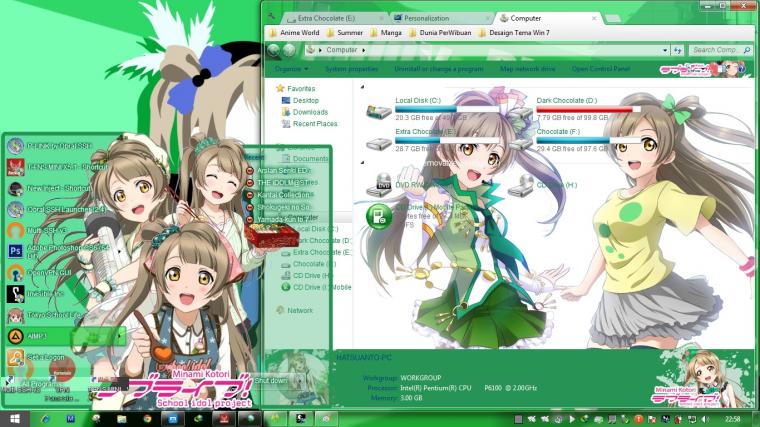This screenshot has width=760, height=427.
Task: Click Map network drive
Action: pyautogui.click(x=527, y=69)
